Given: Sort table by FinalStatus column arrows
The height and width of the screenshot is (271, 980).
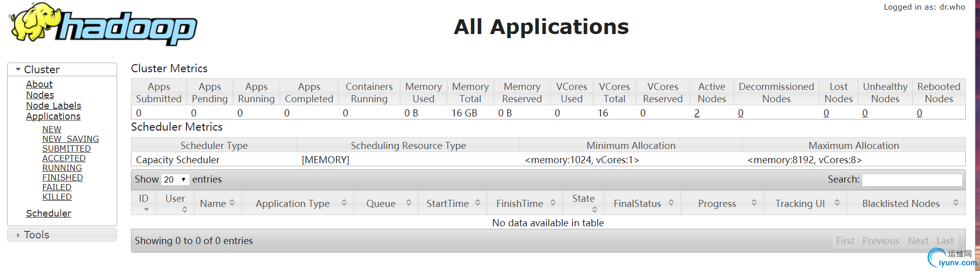Looking at the screenshot, I should (x=671, y=203).
